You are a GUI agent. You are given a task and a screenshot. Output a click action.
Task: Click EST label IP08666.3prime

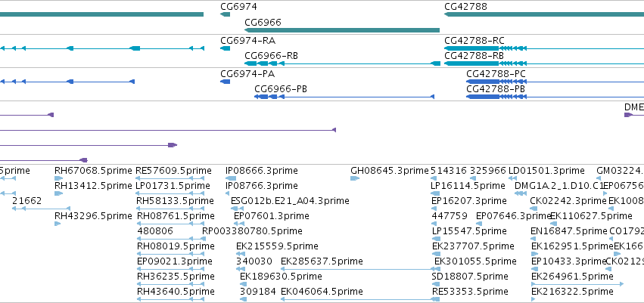tap(262, 171)
